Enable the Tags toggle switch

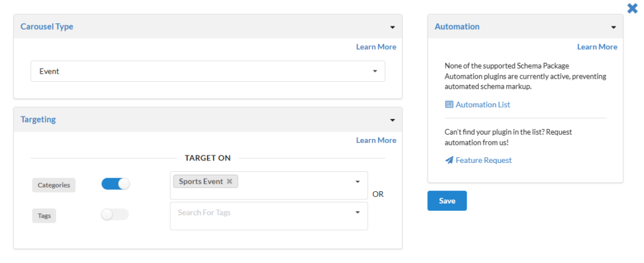click(115, 215)
